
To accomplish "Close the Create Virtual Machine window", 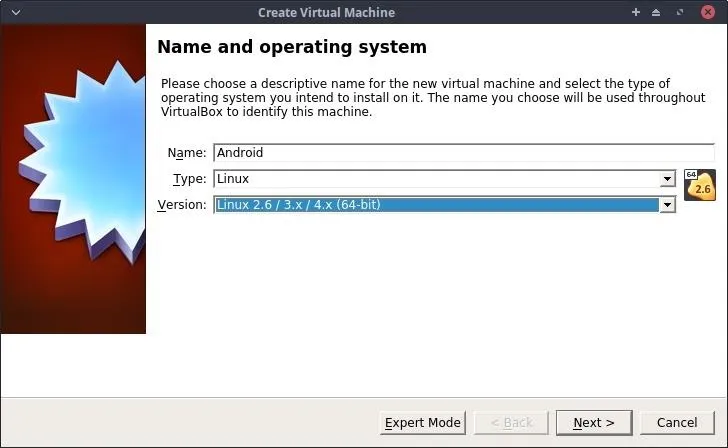I will (708, 12).
